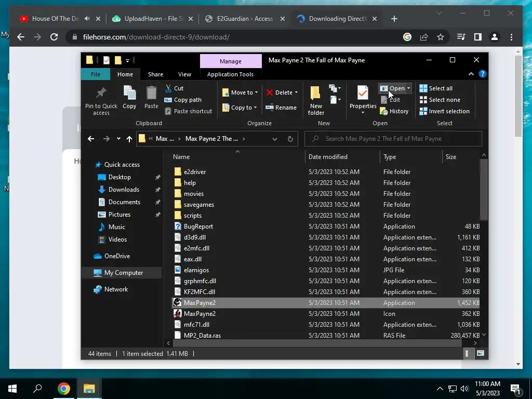Reload the filehorse page
The width and height of the screenshot is (532, 399).
[x=54, y=37]
